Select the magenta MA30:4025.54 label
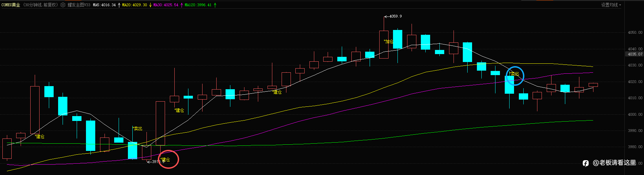 pyautogui.click(x=166, y=5)
